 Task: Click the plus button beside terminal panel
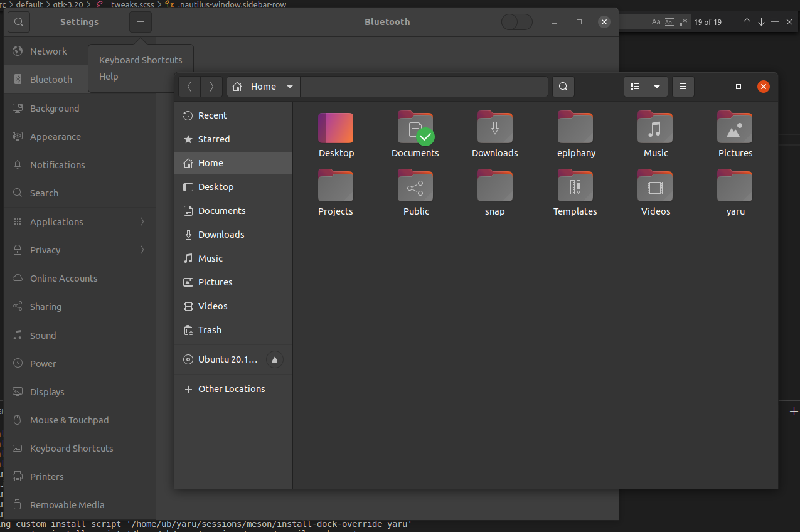[x=794, y=411]
